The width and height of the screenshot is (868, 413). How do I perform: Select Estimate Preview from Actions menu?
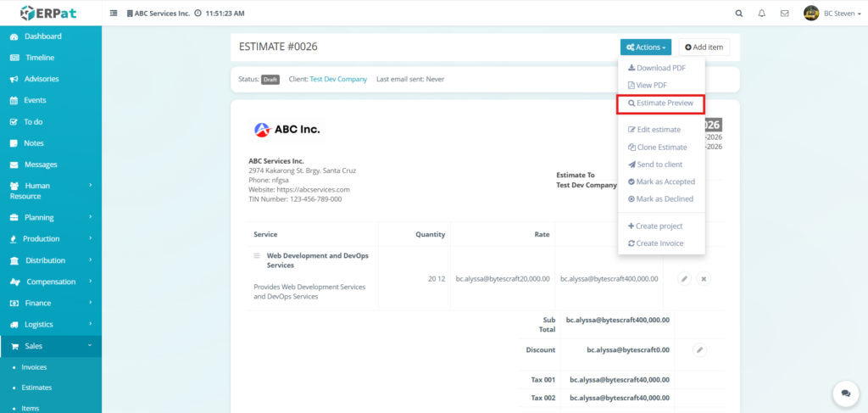[660, 103]
